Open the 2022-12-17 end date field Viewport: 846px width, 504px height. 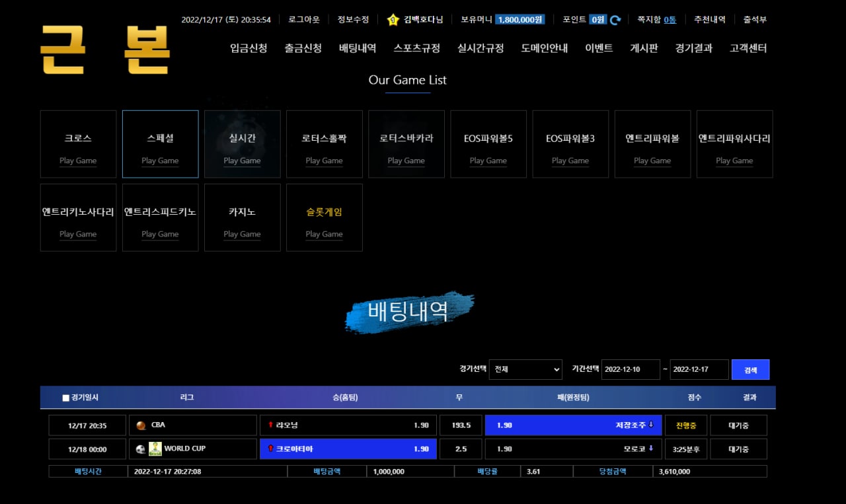(699, 369)
